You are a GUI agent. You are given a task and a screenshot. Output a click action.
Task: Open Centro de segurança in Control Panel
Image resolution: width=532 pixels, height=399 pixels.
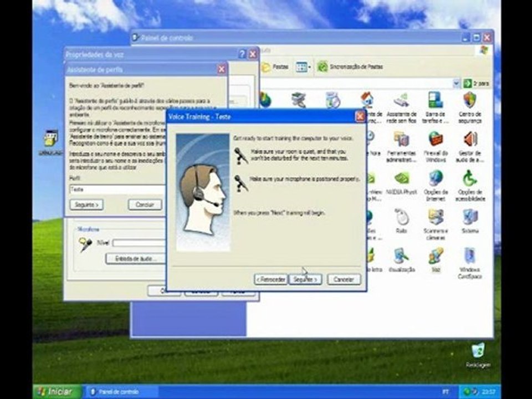470,107
